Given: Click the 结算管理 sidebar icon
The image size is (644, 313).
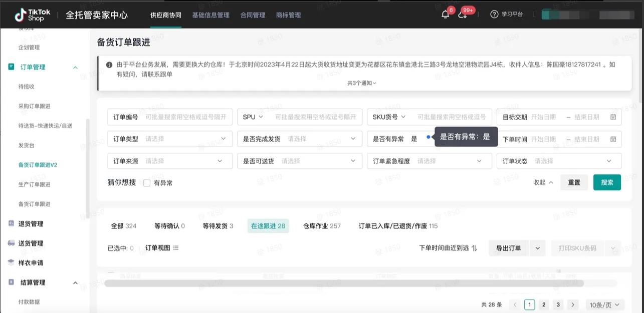Looking at the screenshot, I should (11, 282).
